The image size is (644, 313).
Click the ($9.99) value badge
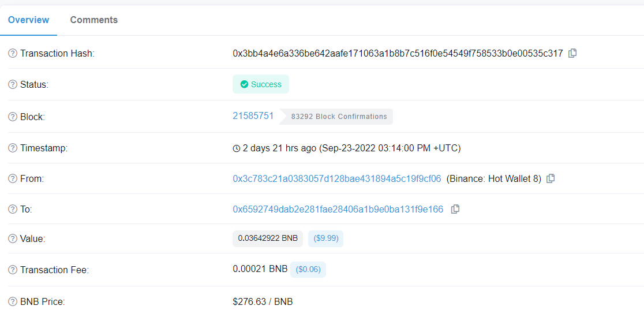(x=325, y=239)
